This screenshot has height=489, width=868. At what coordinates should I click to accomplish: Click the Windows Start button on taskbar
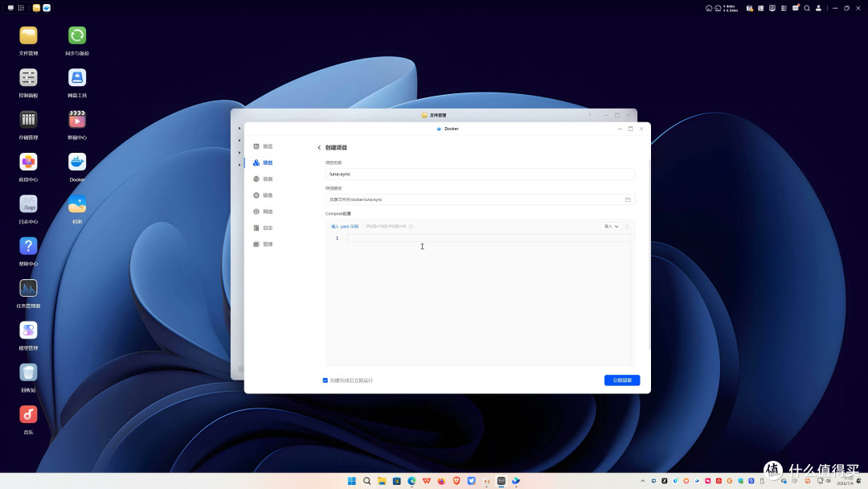351,481
